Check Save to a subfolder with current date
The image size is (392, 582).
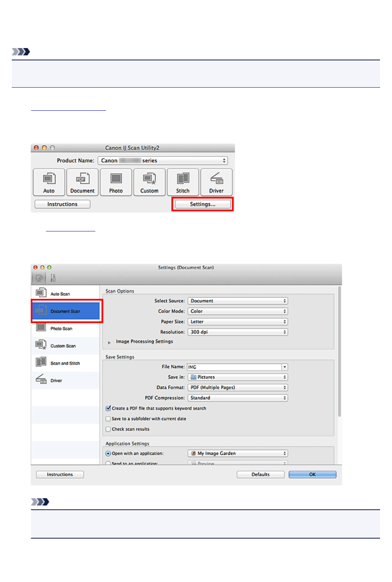click(x=108, y=419)
